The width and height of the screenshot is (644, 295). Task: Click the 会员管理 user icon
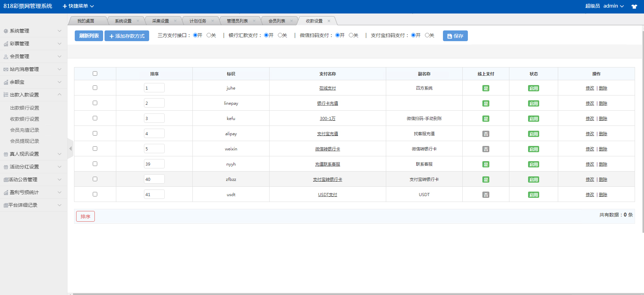[x=6, y=57]
